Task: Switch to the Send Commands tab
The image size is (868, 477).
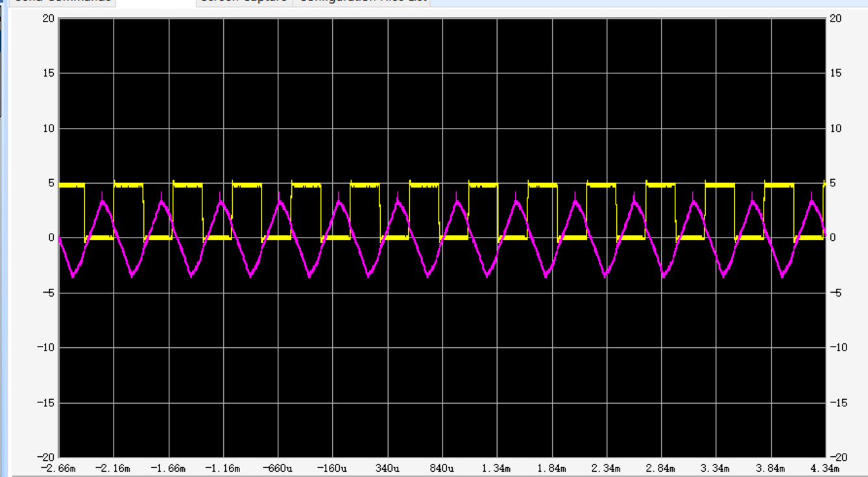Action: [62, 2]
